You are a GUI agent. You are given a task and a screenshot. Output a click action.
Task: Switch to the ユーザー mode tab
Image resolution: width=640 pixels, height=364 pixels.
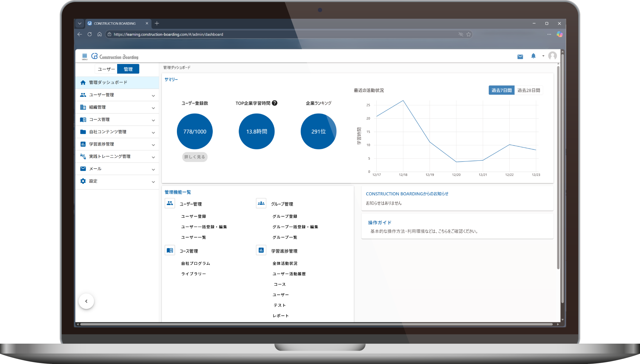106,69
